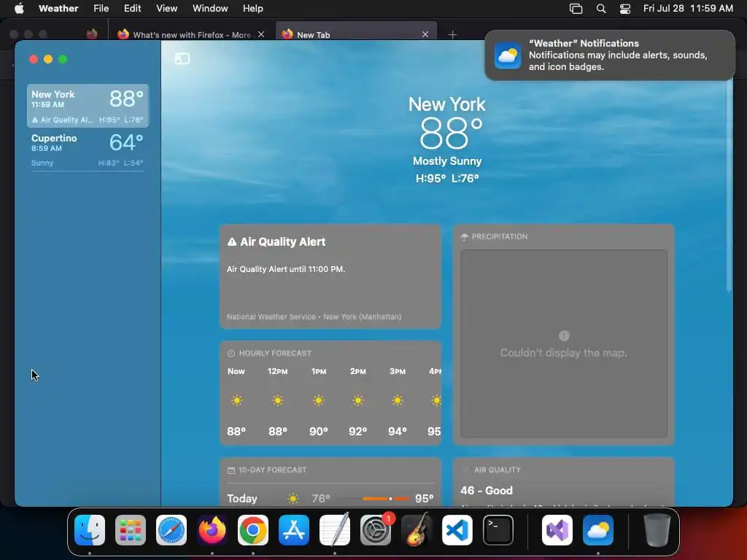Click the 92° temperature under 2PM
The image size is (747, 560).
pyautogui.click(x=357, y=432)
